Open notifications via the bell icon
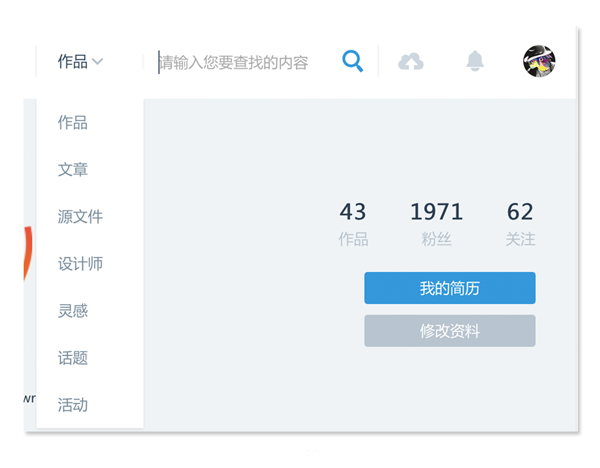Image resolution: width=600 pixels, height=468 pixels. tap(475, 61)
